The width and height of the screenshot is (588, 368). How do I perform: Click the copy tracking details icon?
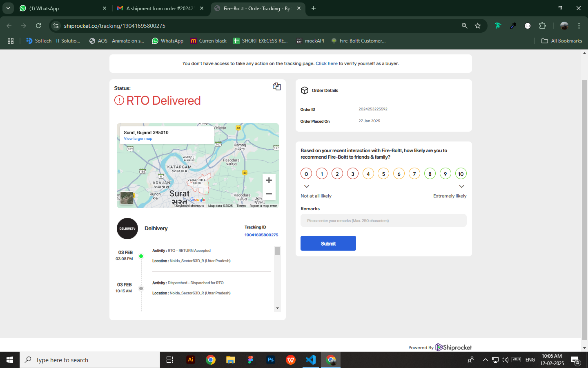point(276,86)
